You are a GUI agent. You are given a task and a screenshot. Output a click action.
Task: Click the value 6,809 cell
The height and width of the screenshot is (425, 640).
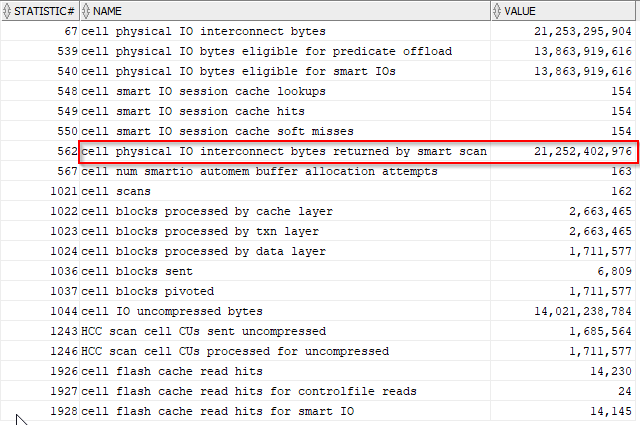612,271
